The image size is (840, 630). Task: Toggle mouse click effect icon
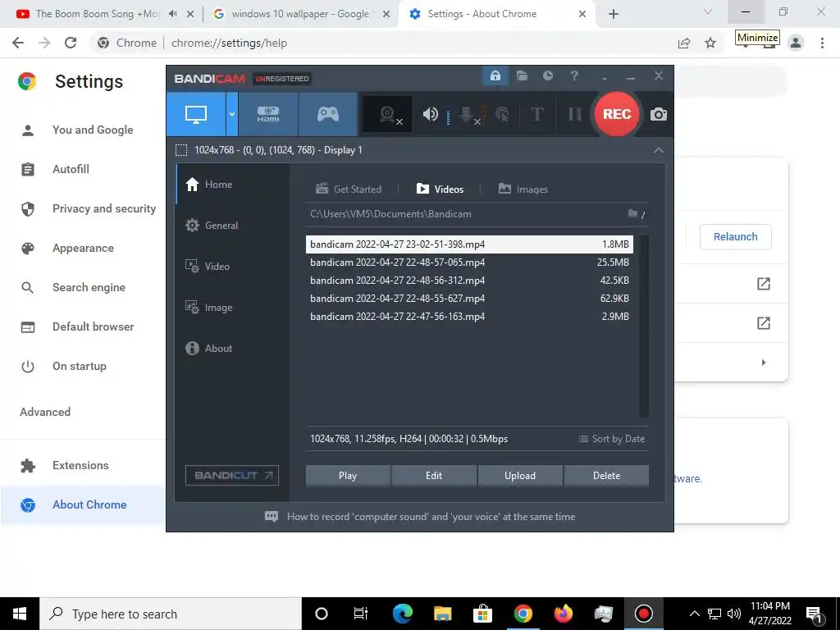click(x=502, y=114)
